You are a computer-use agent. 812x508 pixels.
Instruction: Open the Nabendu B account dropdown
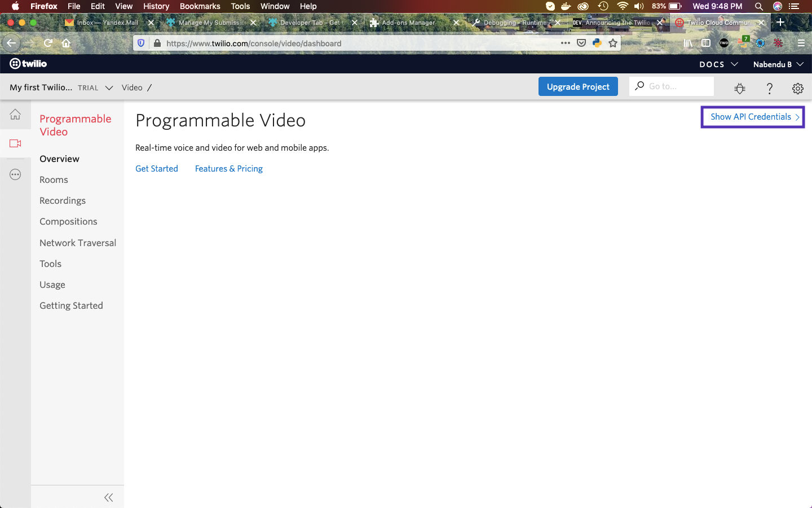coord(778,64)
